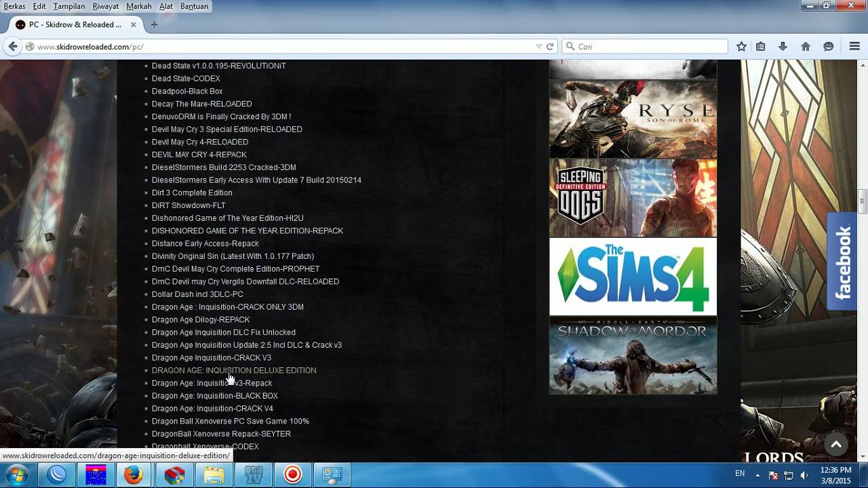Click the Shadow of Mordor banner
The height and width of the screenshot is (488, 868).
pyautogui.click(x=633, y=355)
